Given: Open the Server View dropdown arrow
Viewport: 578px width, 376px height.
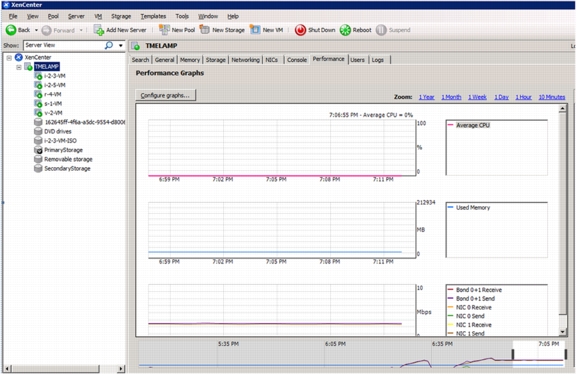Looking at the screenshot, I should [121, 46].
